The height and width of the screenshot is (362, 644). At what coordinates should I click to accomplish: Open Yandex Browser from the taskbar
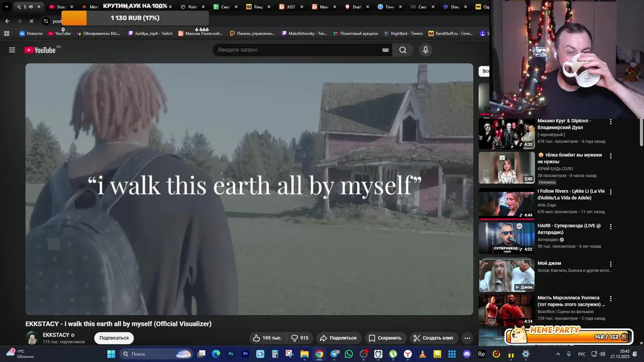408,354
